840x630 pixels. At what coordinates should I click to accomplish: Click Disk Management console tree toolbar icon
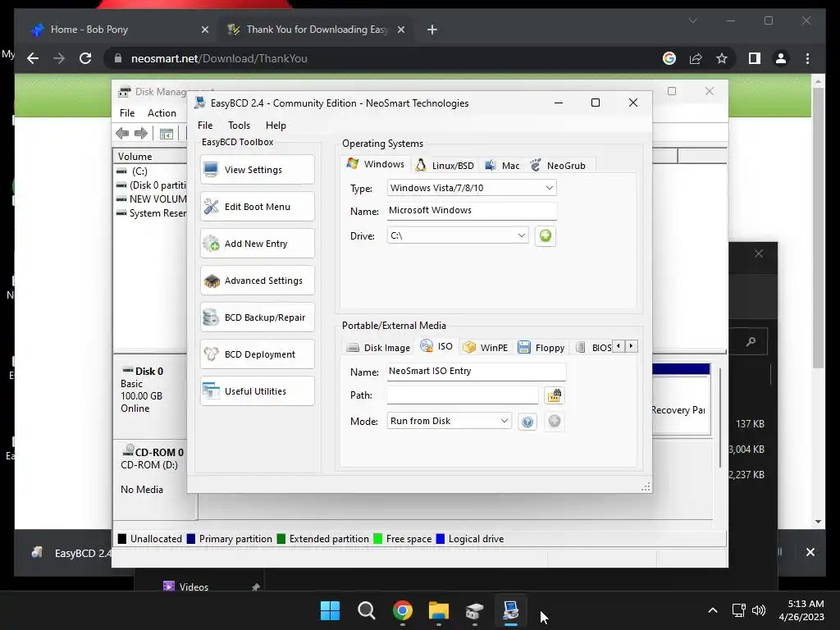pos(167,134)
